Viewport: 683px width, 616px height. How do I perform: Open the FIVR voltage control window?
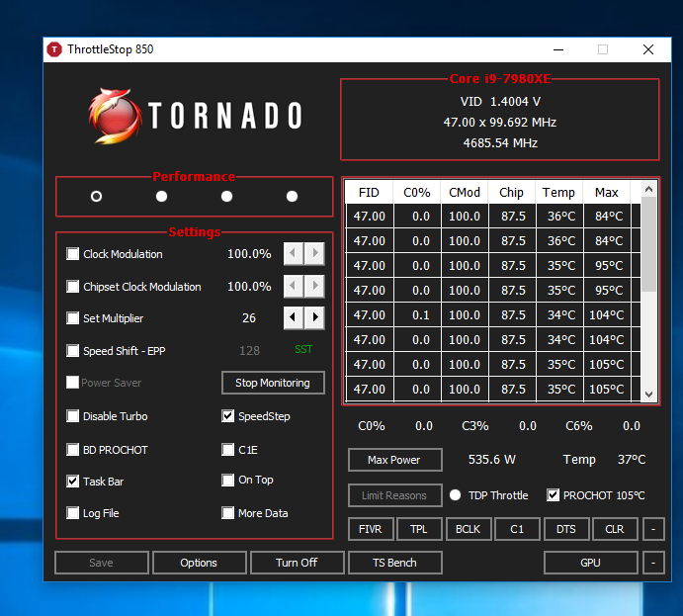tap(371, 529)
